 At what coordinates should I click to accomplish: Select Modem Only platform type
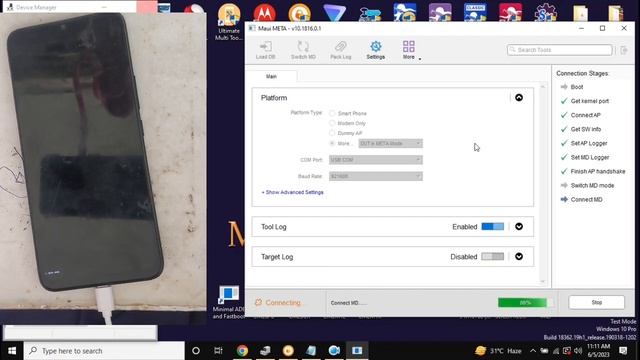(332, 123)
